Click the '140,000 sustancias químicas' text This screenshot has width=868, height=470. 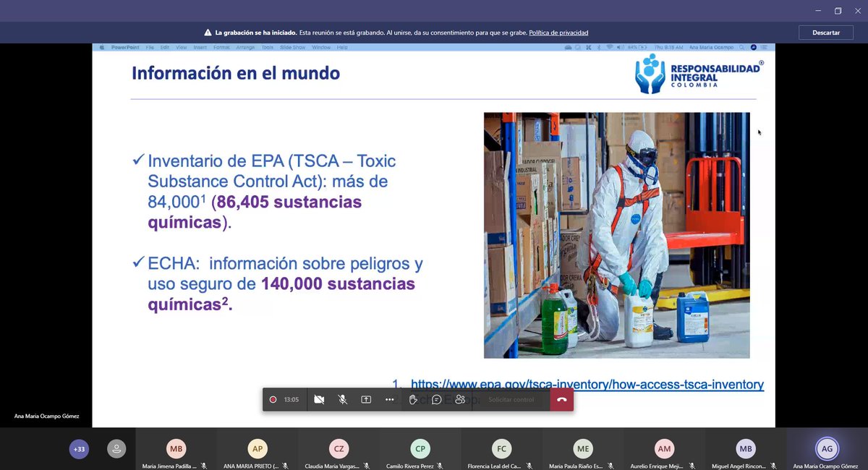281,294
